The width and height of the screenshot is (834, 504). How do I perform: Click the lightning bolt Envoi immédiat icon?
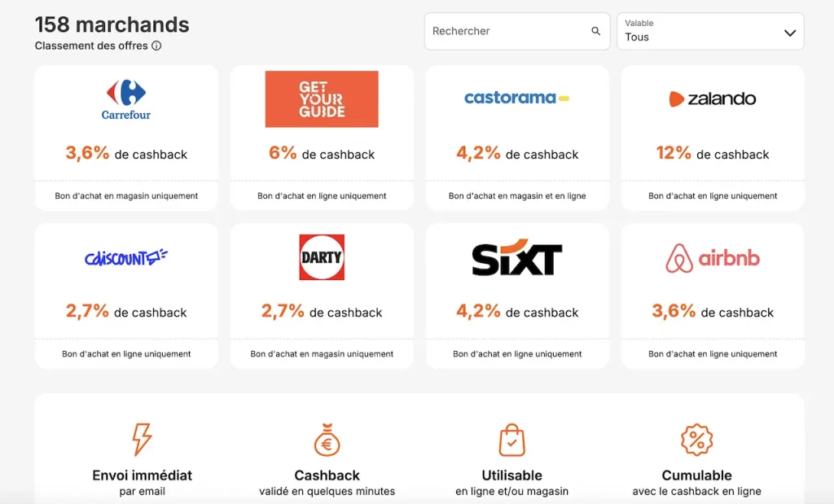(142, 440)
